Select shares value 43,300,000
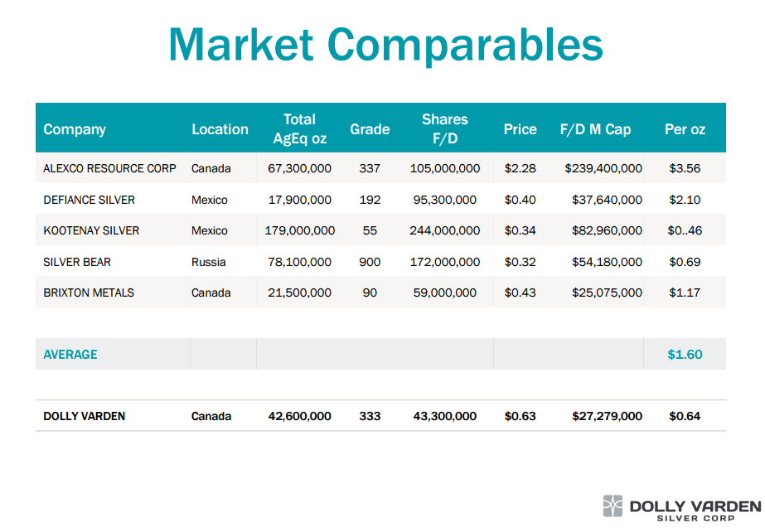765x532 pixels. pyautogui.click(x=445, y=416)
